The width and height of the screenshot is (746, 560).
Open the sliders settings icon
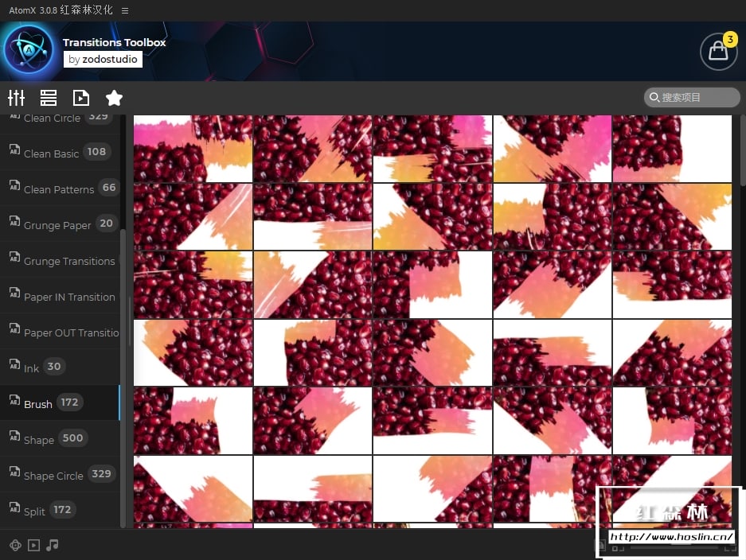[16, 98]
